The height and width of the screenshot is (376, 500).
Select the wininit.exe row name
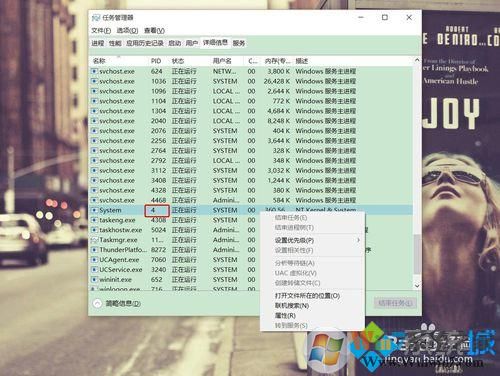tap(115, 280)
